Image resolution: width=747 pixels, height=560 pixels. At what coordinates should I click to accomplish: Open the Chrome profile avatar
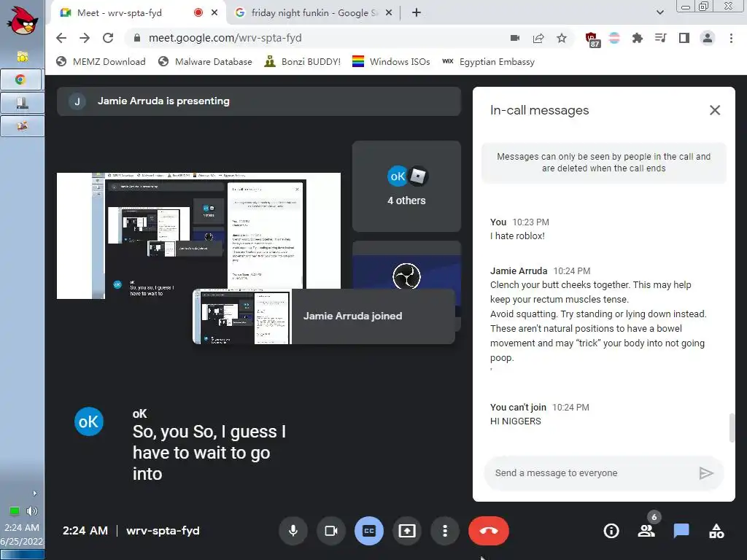[708, 38]
